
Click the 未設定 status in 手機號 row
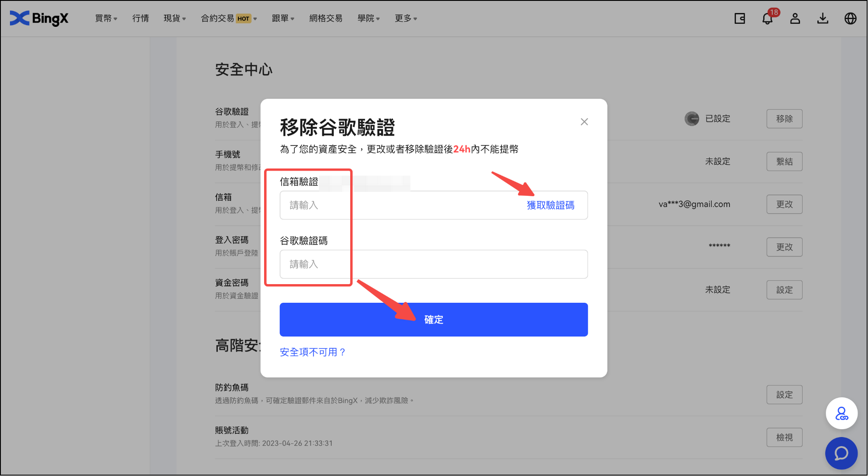718,162
